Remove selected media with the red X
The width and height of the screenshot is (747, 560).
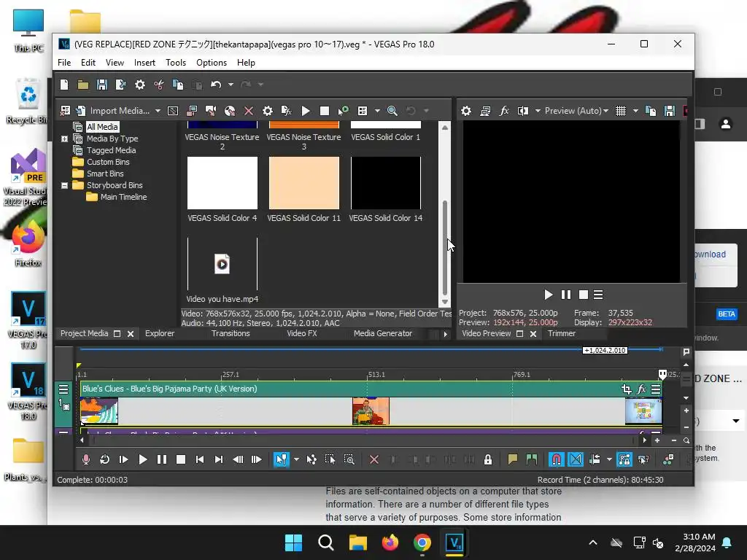click(x=249, y=111)
